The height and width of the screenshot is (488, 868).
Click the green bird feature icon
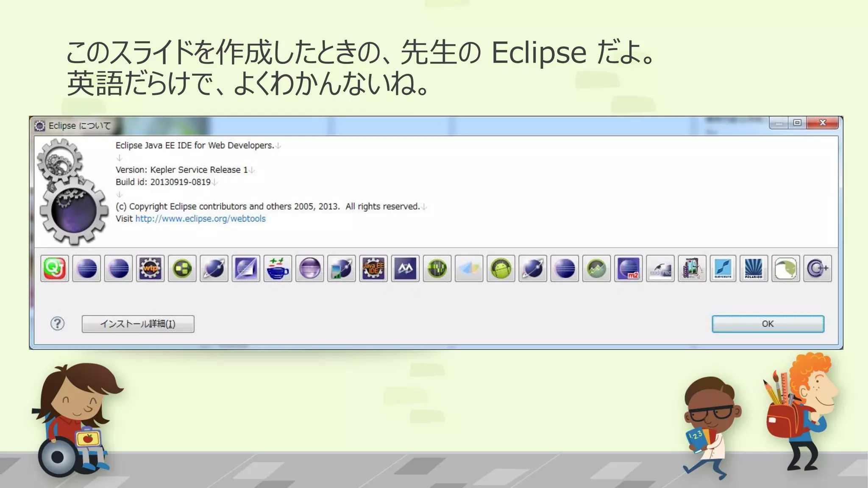(786, 268)
